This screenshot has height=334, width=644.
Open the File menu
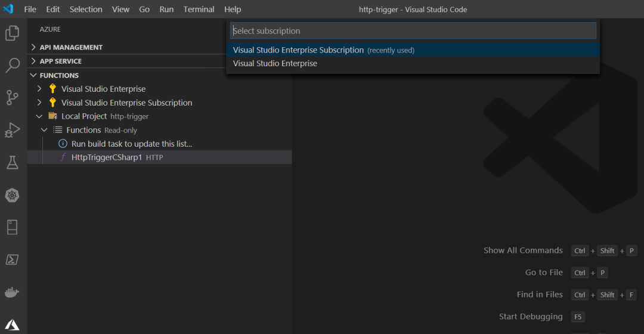pos(30,9)
